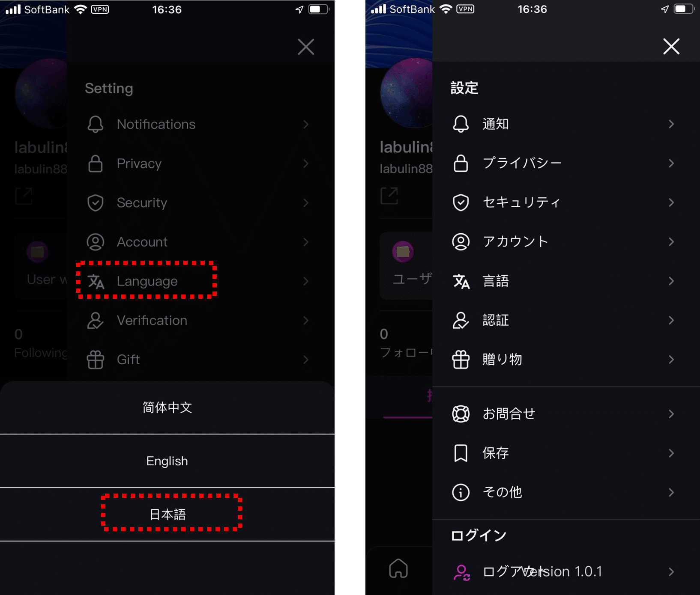
Task: Select 日本語 language option
Action: click(167, 514)
